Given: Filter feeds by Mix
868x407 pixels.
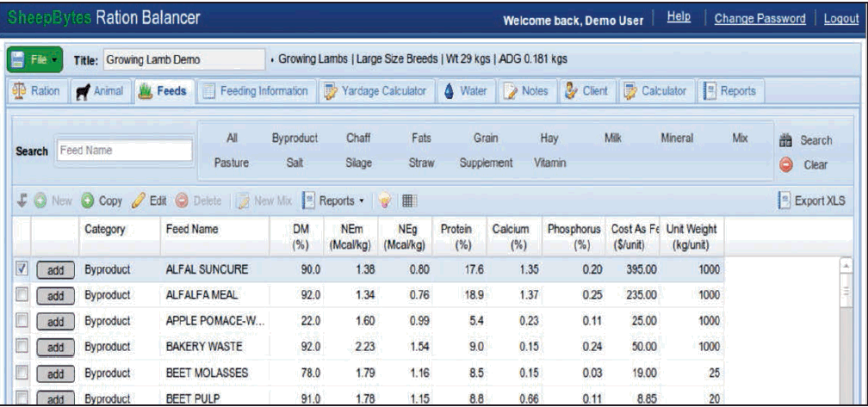Looking at the screenshot, I should (x=740, y=139).
